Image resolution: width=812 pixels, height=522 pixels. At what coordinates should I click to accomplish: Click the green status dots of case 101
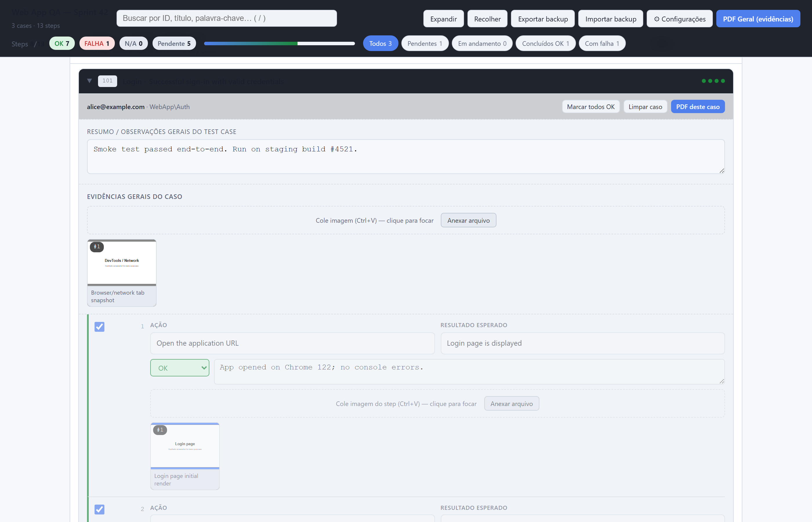click(x=713, y=81)
